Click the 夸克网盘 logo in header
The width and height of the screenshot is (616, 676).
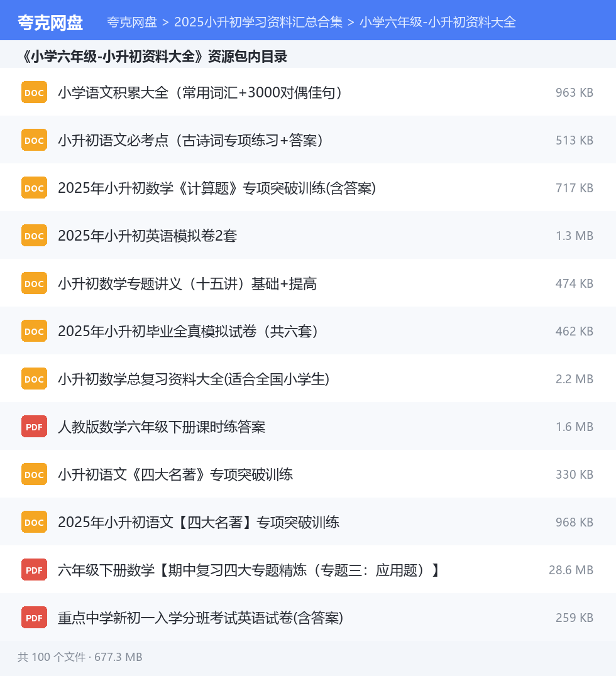[50, 23]
